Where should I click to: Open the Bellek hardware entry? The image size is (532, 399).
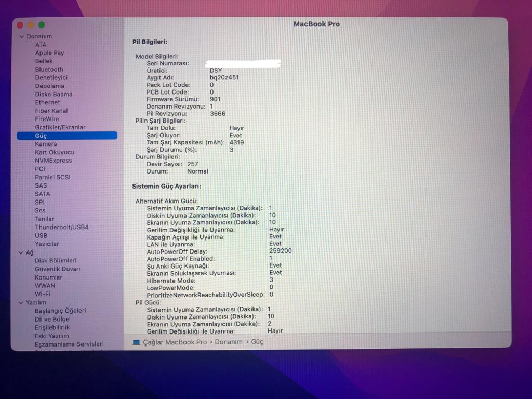44,61
